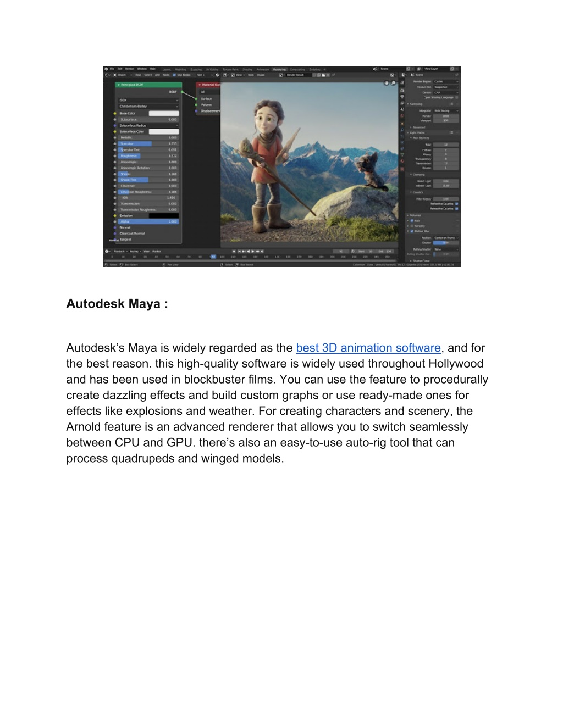This screenshot has height=728, width=563.
Task: Click the Render Result image name field
Action: coord(298,75)
